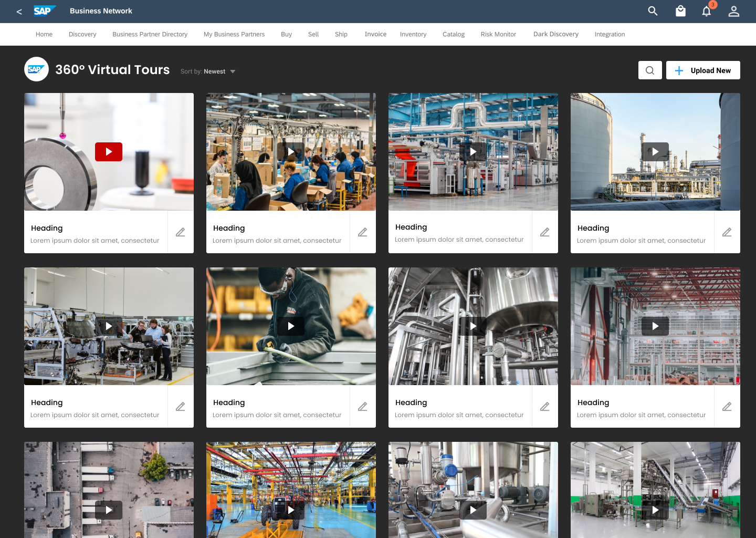
Task: Edit the red-truss warehouse card
Action: (x=727, y=407)
